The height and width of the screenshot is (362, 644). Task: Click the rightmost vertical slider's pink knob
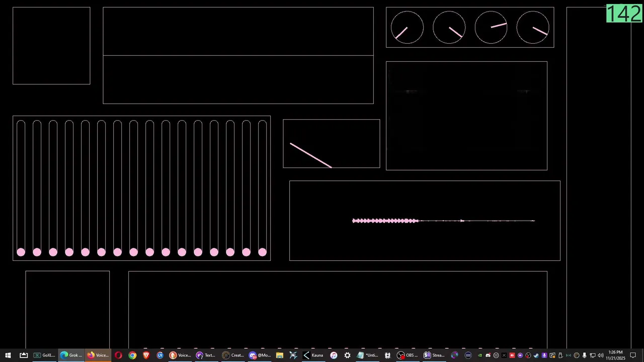[x=262, y=252]
